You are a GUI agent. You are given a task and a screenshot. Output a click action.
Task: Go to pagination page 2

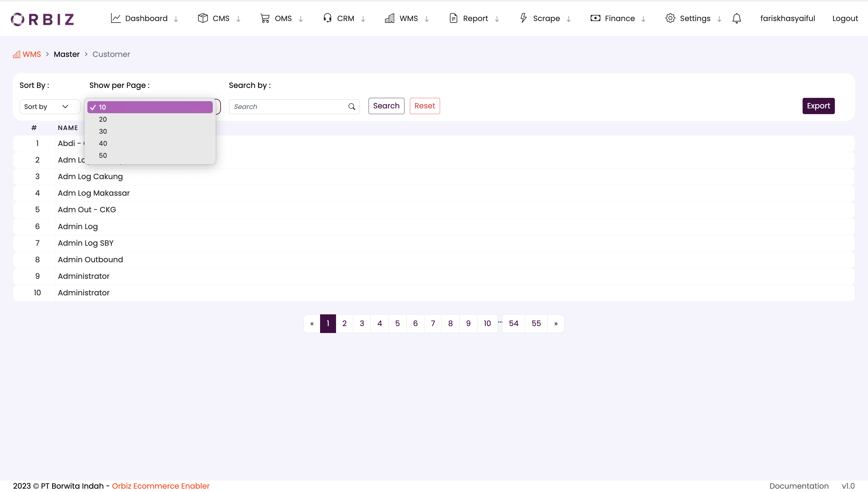click(344, 324)
